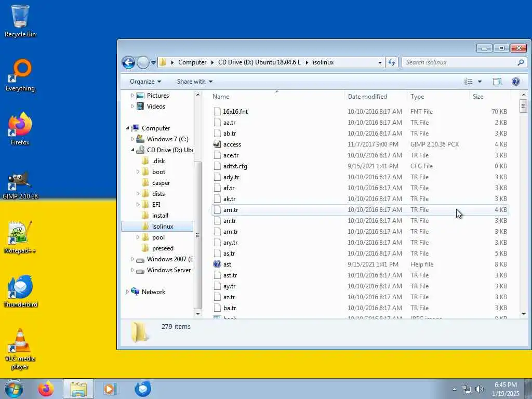Select the install folder in tree
The width and height of the screenshot is (532, 399).
click(x=160, y=216)
